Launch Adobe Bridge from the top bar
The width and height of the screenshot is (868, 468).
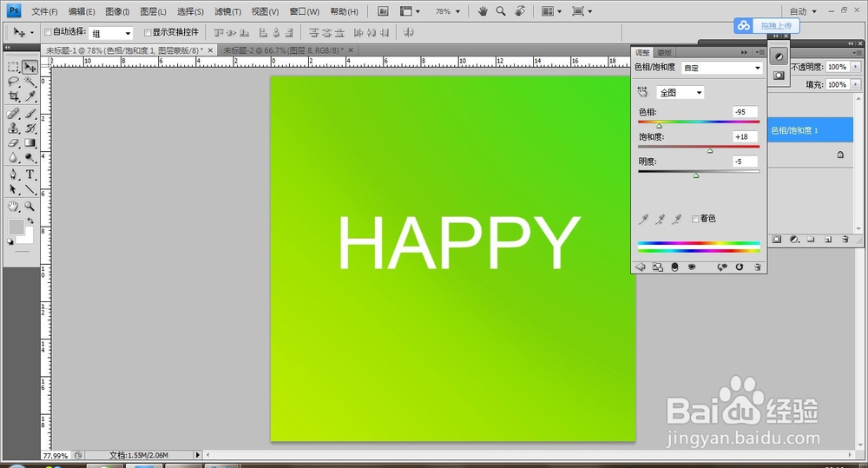pos(383,11)
